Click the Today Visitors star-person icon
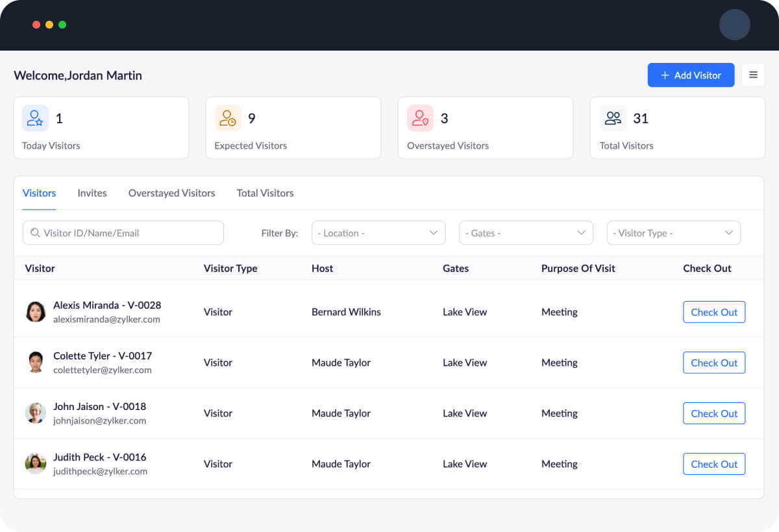Image resolution: width=779 pixels, height=532 pixels. click(35, 118)
